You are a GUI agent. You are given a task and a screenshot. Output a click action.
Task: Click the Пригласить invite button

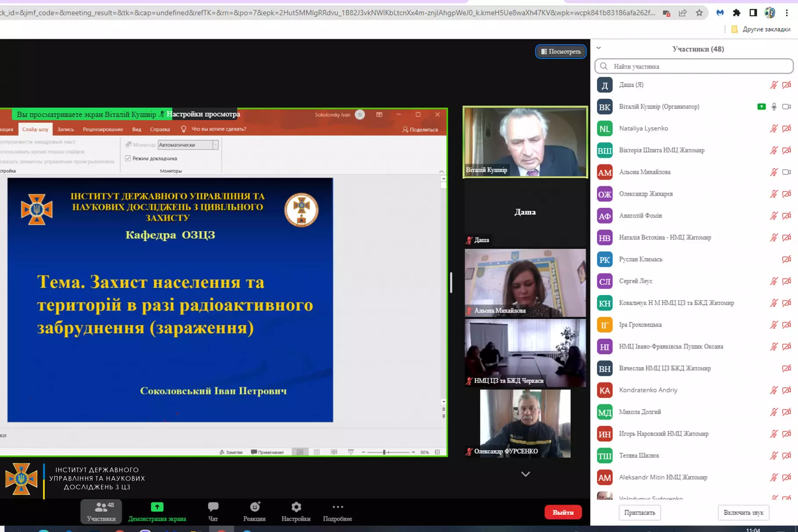click(640, 512)
